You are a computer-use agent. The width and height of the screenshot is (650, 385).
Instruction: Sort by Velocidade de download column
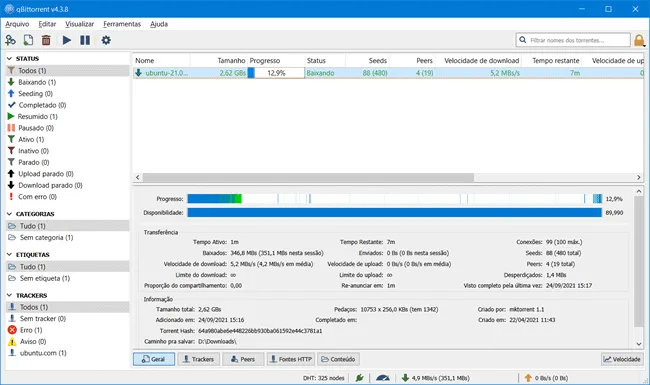click(478, 61)
